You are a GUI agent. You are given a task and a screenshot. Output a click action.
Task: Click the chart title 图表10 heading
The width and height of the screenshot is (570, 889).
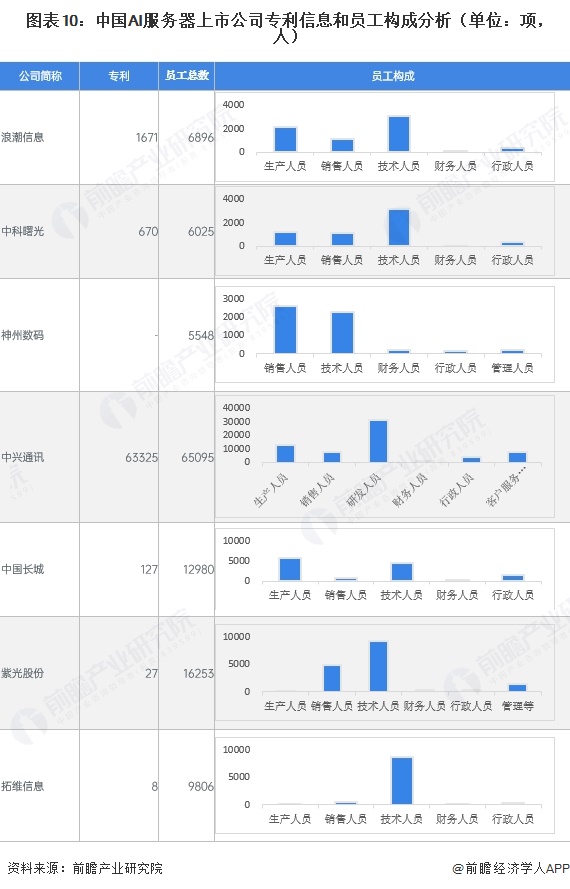tap(285, 28)
